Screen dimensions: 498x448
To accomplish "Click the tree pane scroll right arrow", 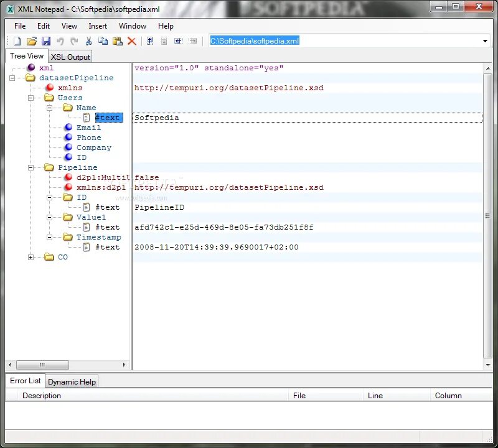I will click(x=124, y=365).
